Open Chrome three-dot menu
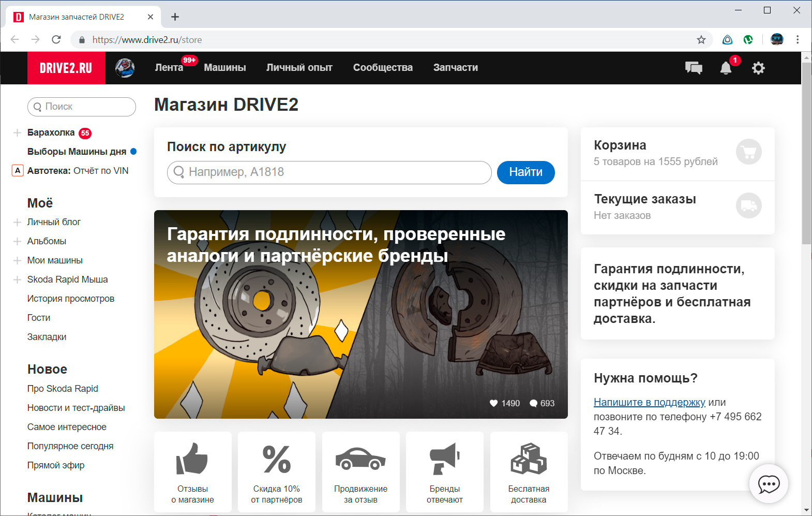This screenshot has height=516, width=812. coord(798,40)
